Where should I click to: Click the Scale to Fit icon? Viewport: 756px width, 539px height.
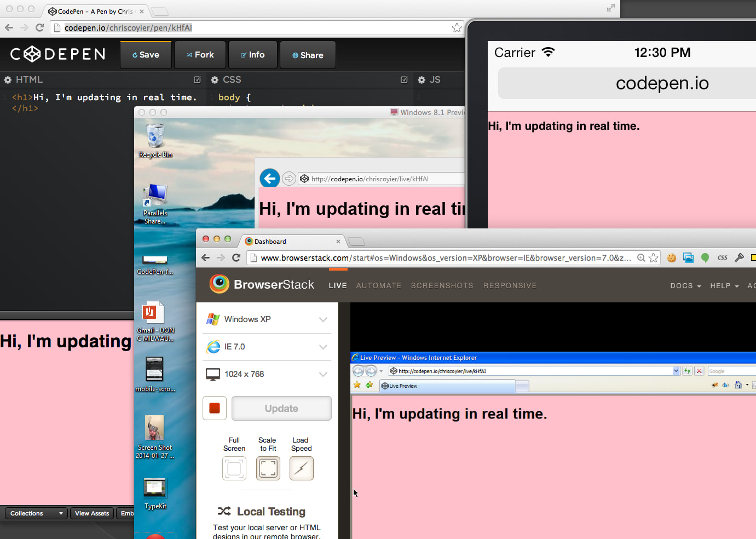pyautogui.click(x=268, y=468)
